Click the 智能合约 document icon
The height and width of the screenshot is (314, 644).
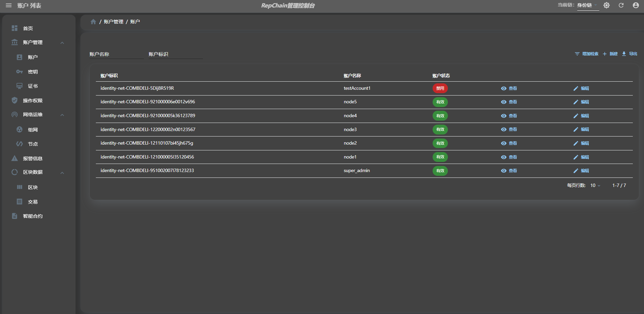click(x=15, y=216)
